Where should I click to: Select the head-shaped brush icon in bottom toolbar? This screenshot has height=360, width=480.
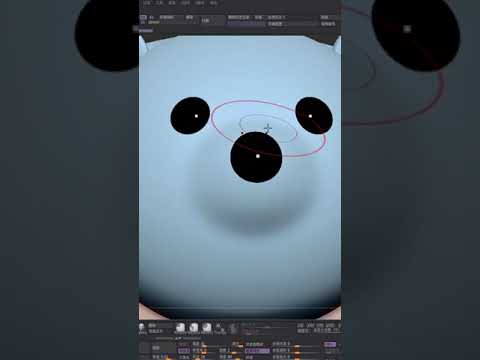(x=141, y=328)
